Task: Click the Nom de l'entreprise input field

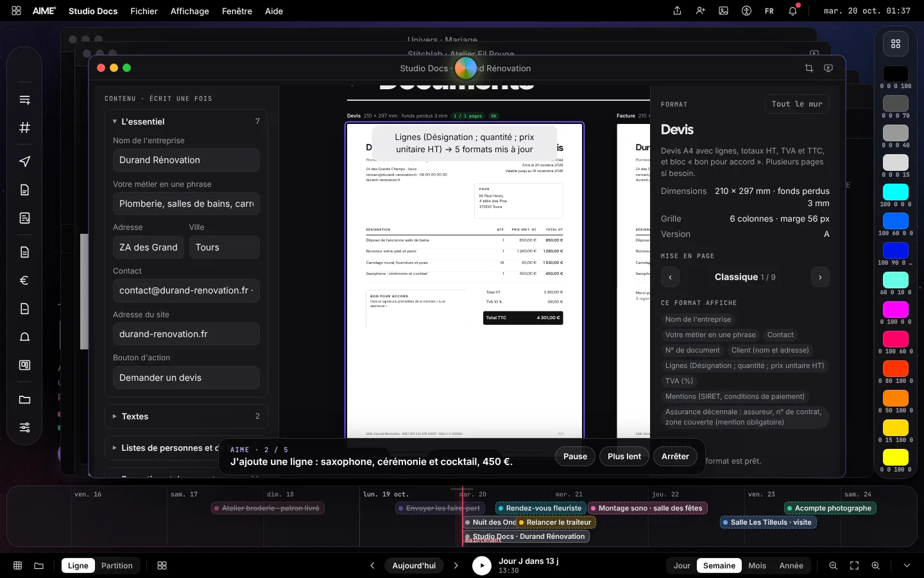Action: (186, 160)
